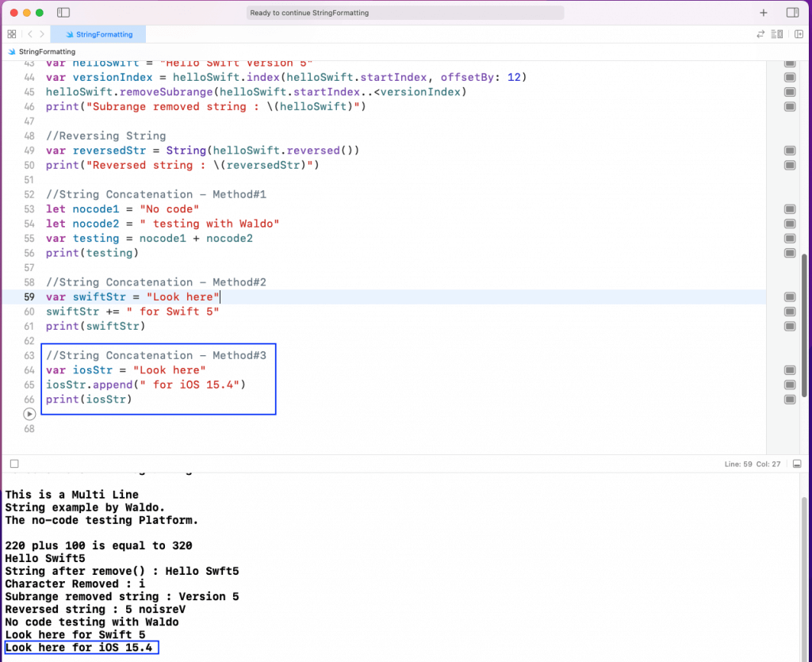
Task: Show result of the print(testing) line
Action: [789, 253]
